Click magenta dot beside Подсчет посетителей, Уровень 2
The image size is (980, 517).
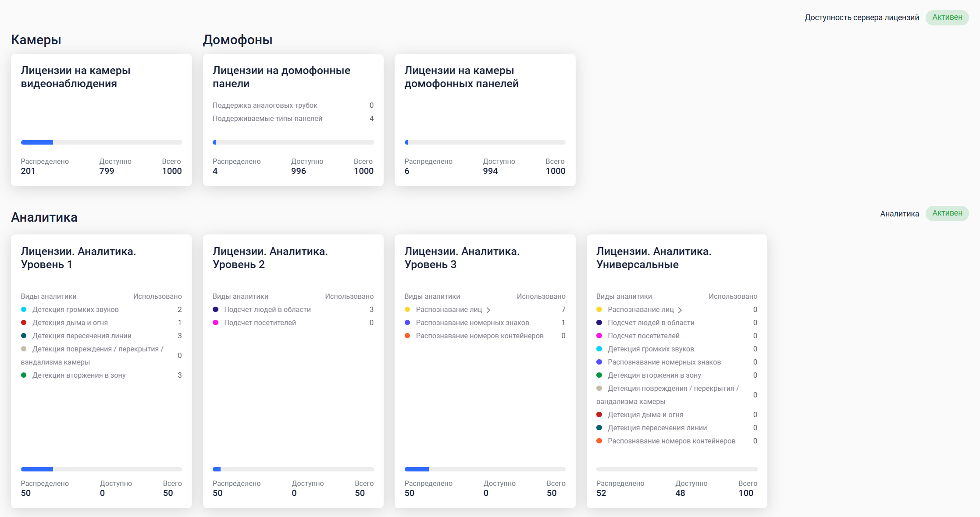tap(215, 322)
